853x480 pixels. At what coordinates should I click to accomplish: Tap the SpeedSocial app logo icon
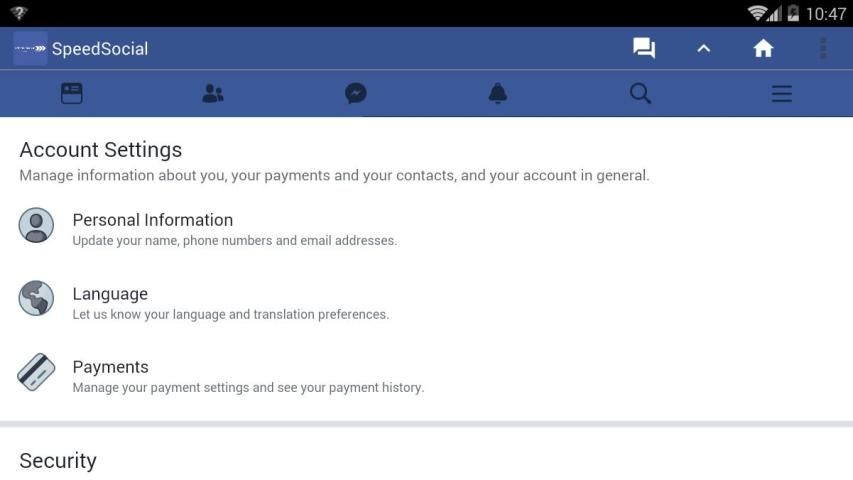tap(30, 49)
